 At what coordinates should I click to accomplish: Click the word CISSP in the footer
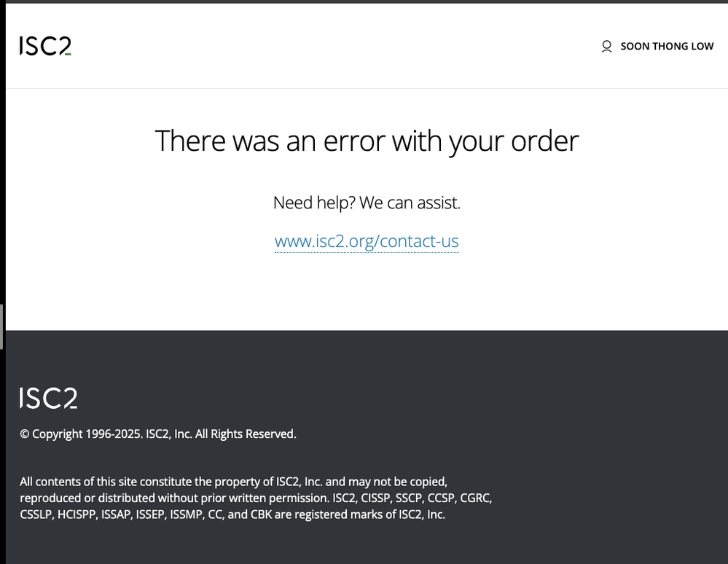[x=376, y=498]
